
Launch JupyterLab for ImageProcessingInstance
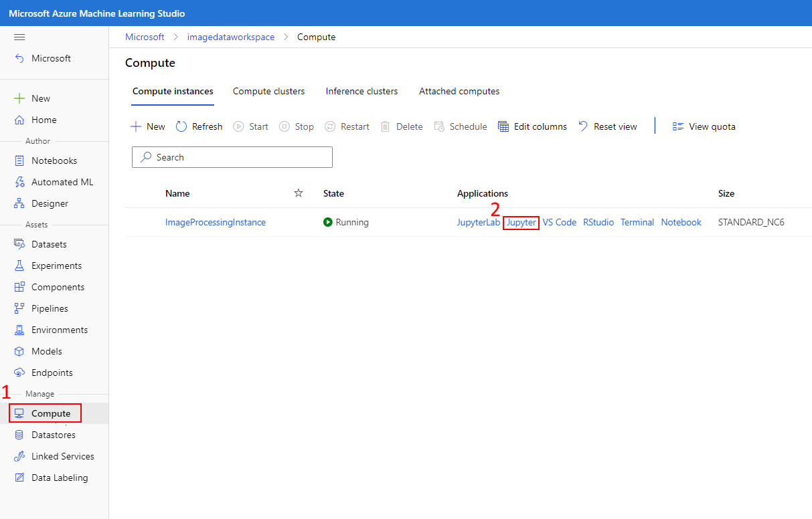pyautogui.click(x=479, y=222)
